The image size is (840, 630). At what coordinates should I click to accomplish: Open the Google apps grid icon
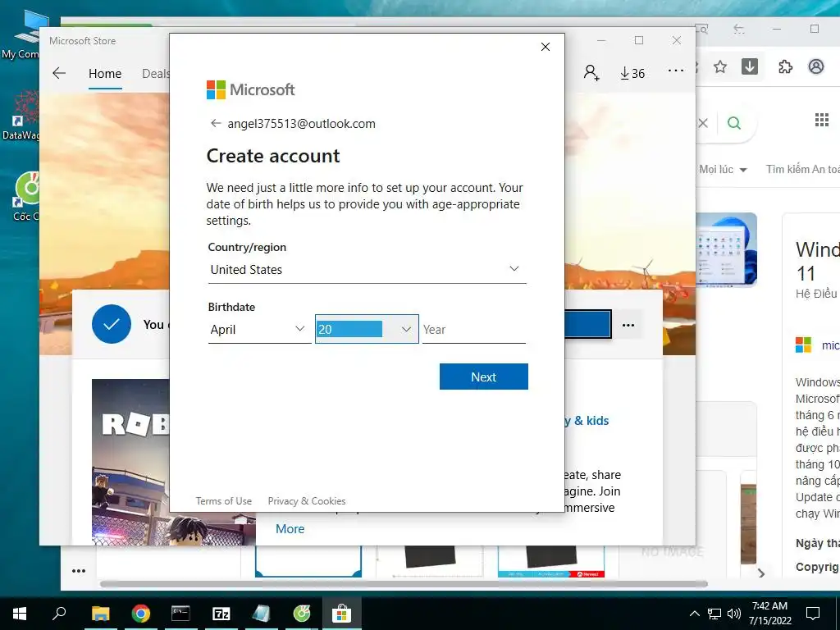click(x=822, y=120)
